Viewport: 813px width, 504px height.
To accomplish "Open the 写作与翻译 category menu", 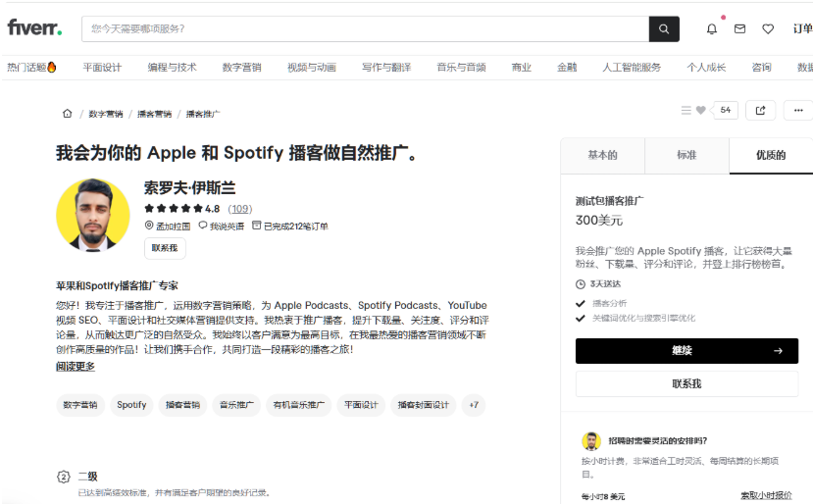I will (x=386, y=68).
